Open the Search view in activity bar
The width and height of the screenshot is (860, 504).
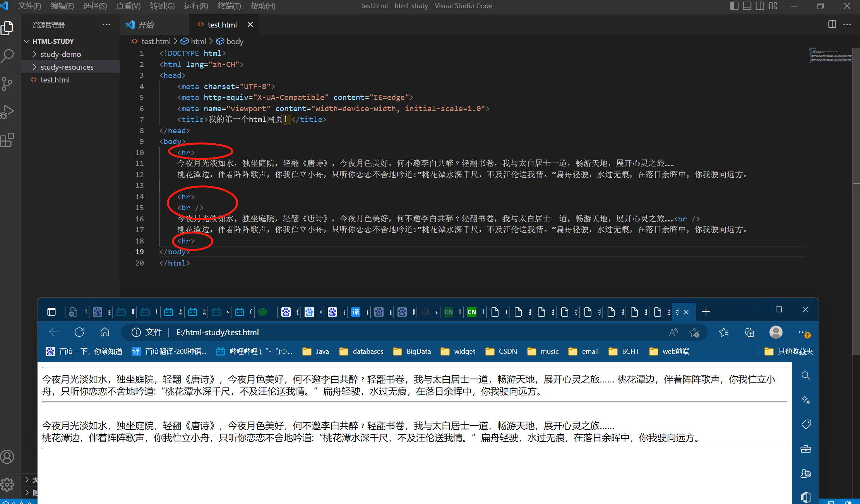8,56
